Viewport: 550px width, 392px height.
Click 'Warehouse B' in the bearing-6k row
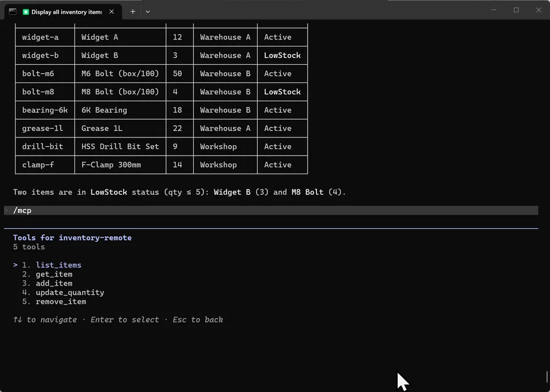tap(225, 110)
